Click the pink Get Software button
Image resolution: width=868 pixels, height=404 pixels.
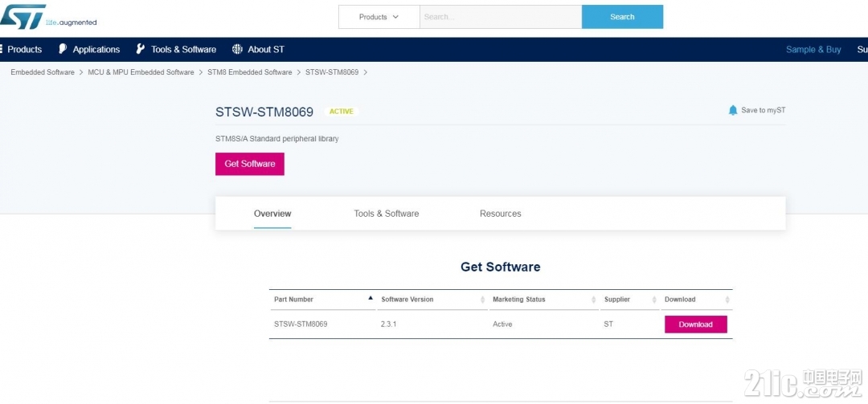pos(250,164)
